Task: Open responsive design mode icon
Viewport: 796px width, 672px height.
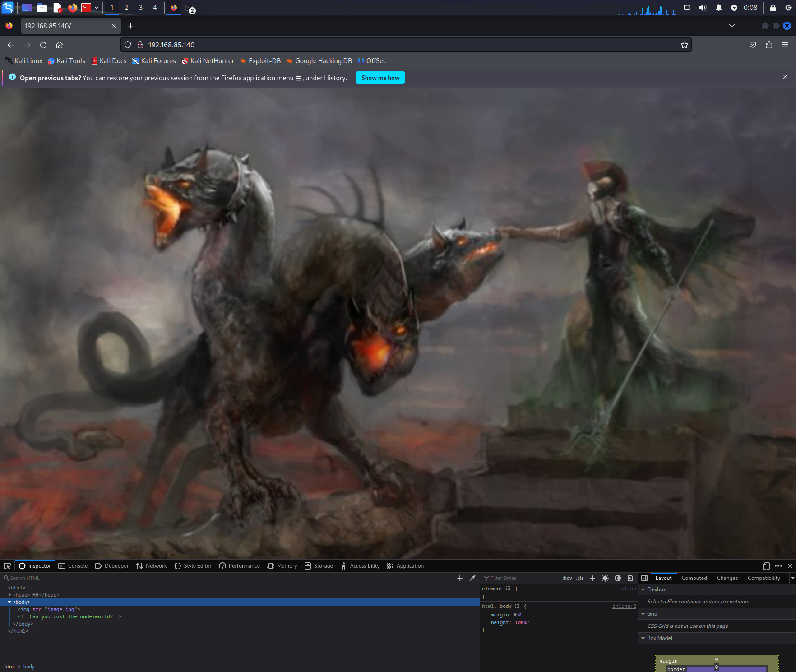Action: pos(766,566)
